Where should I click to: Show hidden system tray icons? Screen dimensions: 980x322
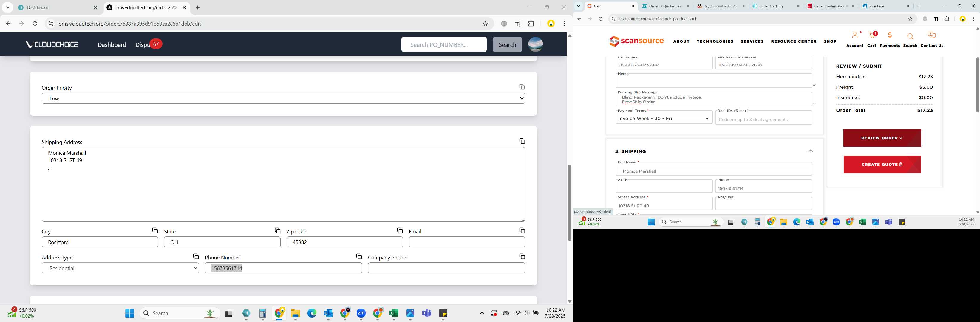[482, 313]
